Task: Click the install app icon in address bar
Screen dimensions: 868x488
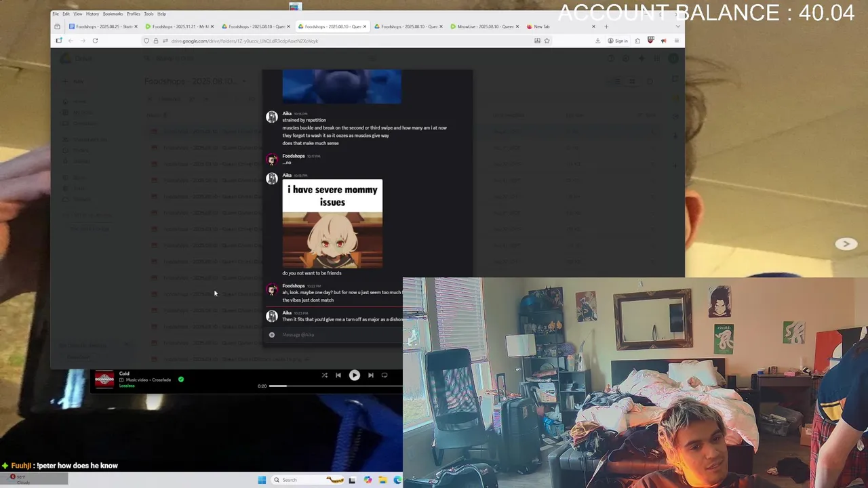Action: click(537, 41)
